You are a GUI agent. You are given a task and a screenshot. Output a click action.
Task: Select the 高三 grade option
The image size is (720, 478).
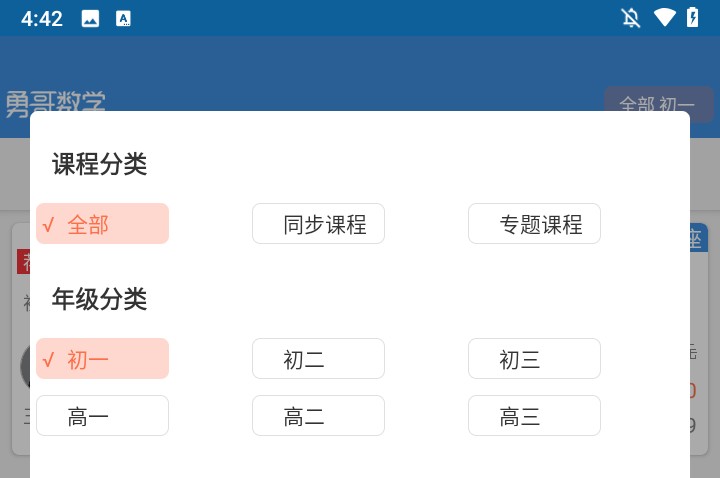click(534, 416)
